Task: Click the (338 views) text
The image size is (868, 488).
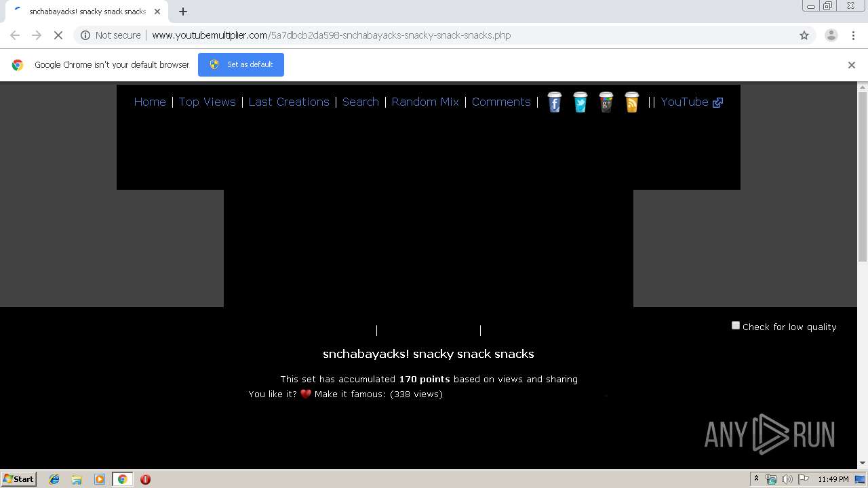Action: point(416,394)
